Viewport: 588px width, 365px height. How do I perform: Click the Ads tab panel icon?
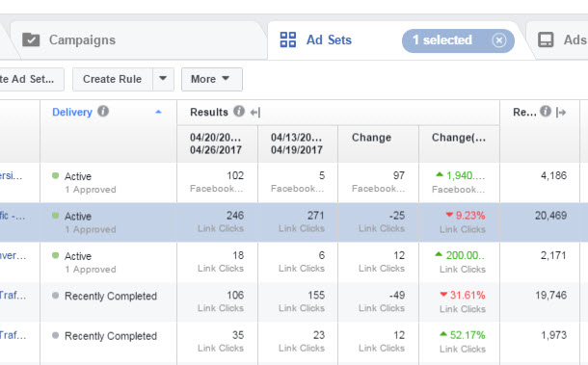[546, 39]
